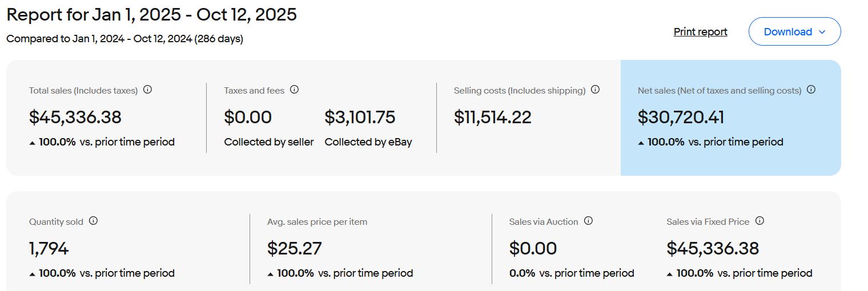Image resolution: width=868 pixels, height=291 pixels.
Task: Show info for Net sales
Action: (811, 90)
